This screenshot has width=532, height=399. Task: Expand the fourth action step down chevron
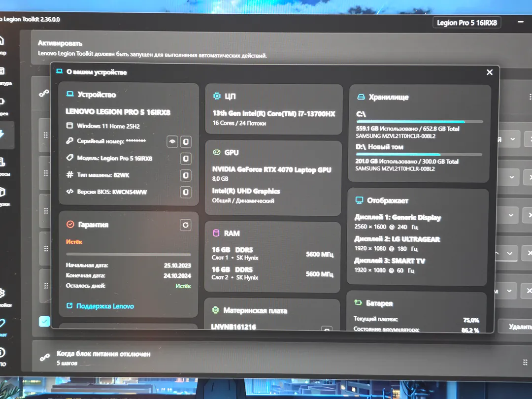[510, 253]
